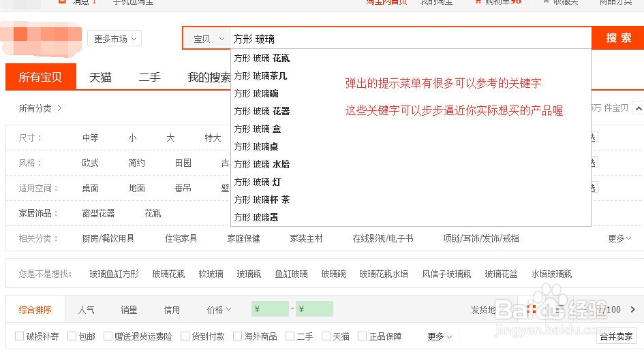The height and width of the screenshot is (352, 644).
Task: Filter style by 田园
Action: [183, 163]
